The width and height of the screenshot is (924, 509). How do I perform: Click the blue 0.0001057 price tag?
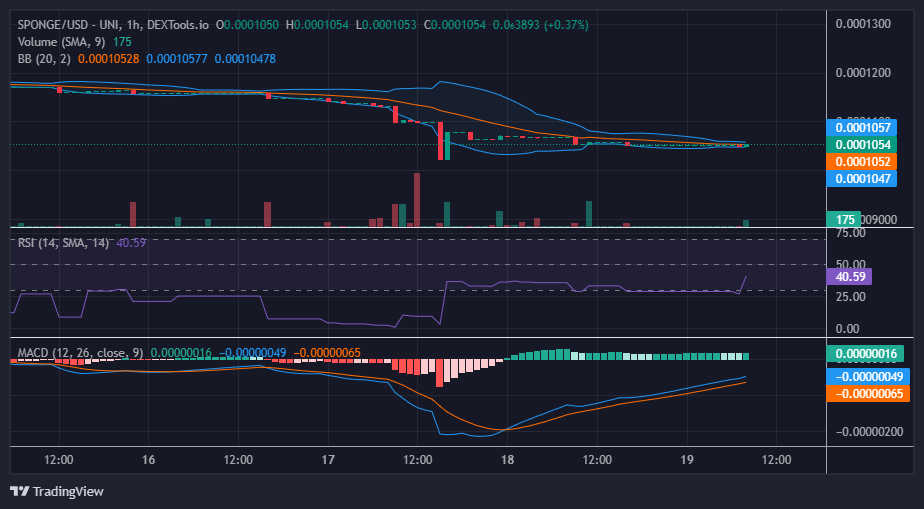point(862,127)
